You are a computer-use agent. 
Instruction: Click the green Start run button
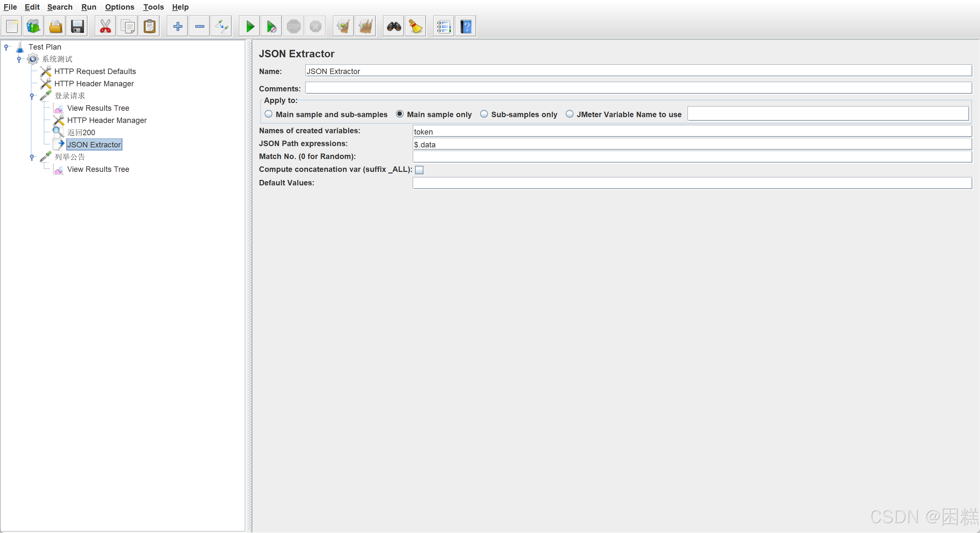pos(250,26)
